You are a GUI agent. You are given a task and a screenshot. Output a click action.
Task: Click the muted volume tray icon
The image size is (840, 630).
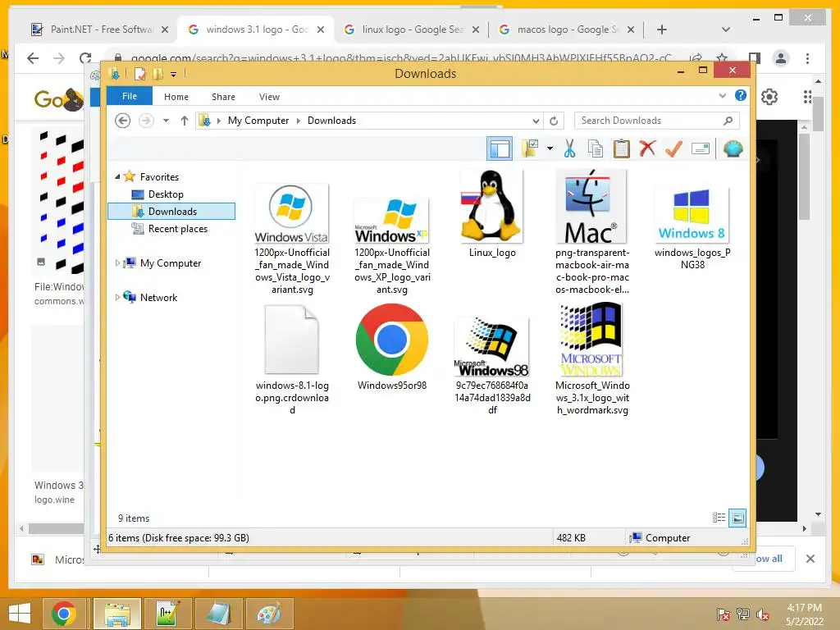763,614
